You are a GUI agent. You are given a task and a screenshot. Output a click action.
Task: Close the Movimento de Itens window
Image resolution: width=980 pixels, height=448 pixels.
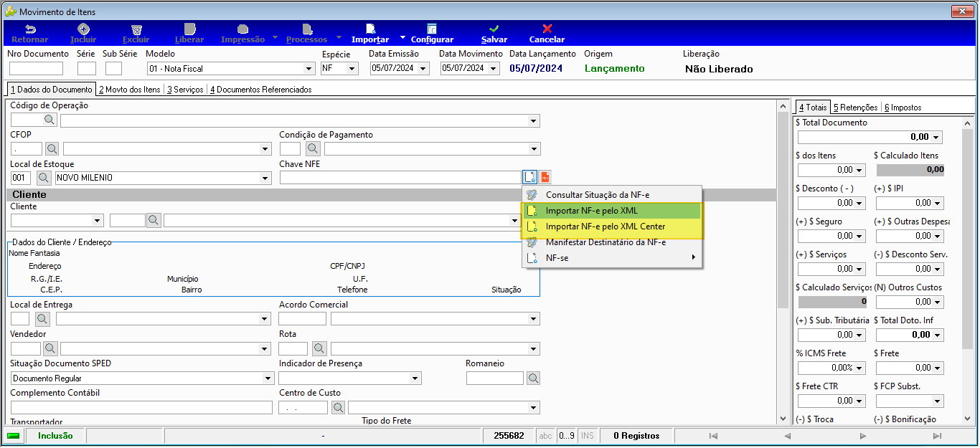pyautogui.click(x=961, y=11)
